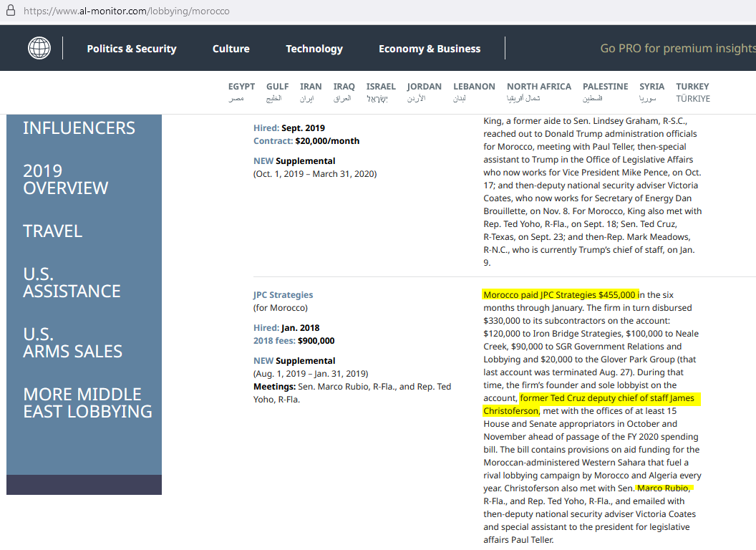Screen dimensions: 756x550
Task: Go to U.S. ARMS SALES sidebar section
Action: (73, 342)
